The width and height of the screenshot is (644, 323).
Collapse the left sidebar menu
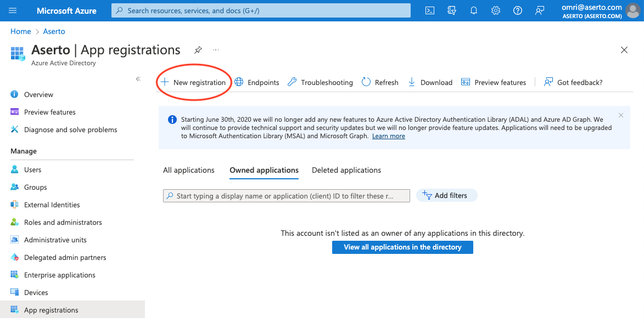click(138, 79)
